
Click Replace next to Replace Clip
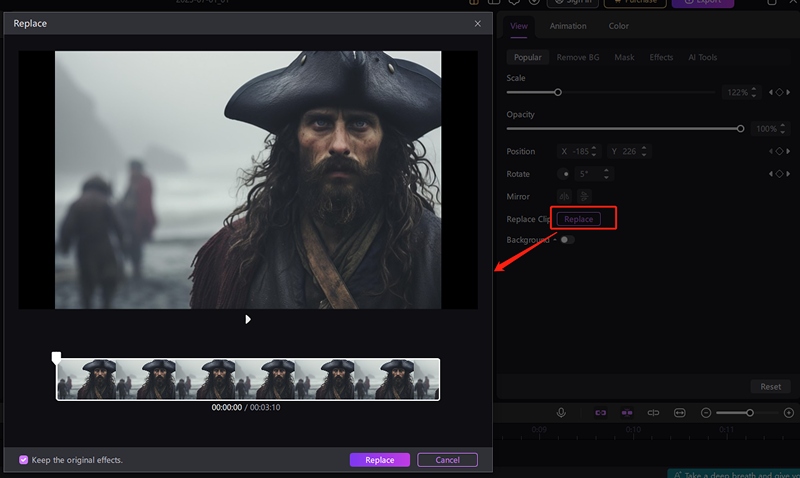(x=579, y=219)
